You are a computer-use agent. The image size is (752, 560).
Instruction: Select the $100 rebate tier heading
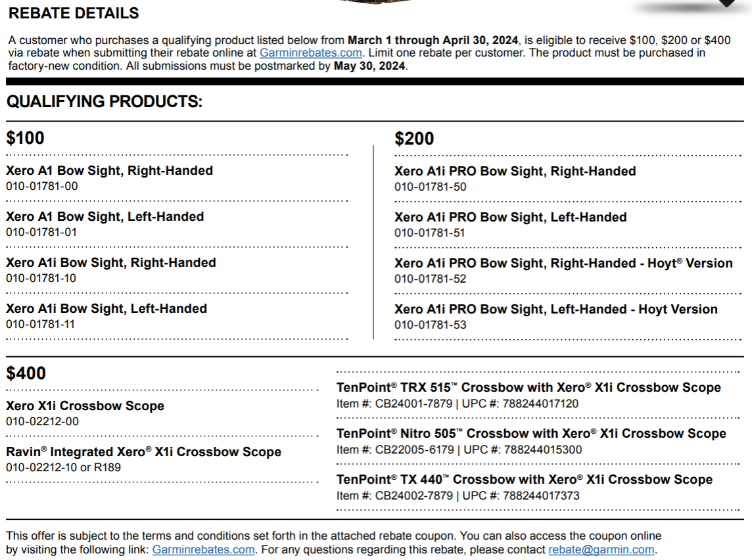tap(26, 138)
